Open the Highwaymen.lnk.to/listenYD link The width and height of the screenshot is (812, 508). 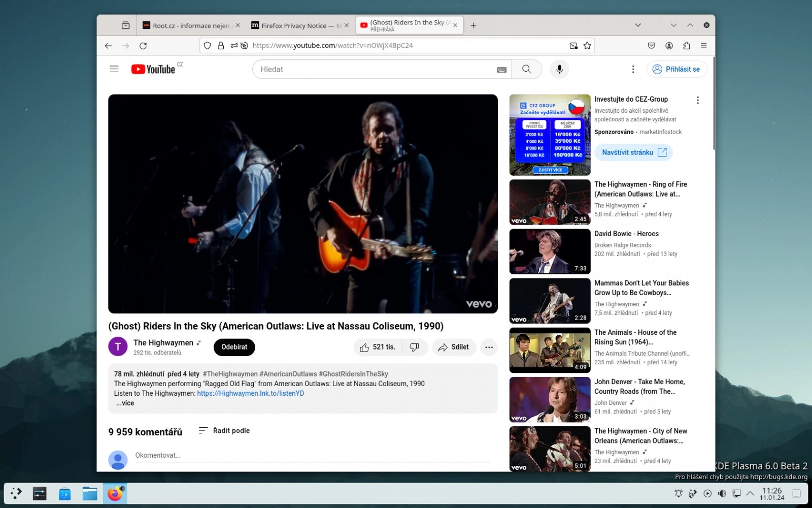coord(251,393)
